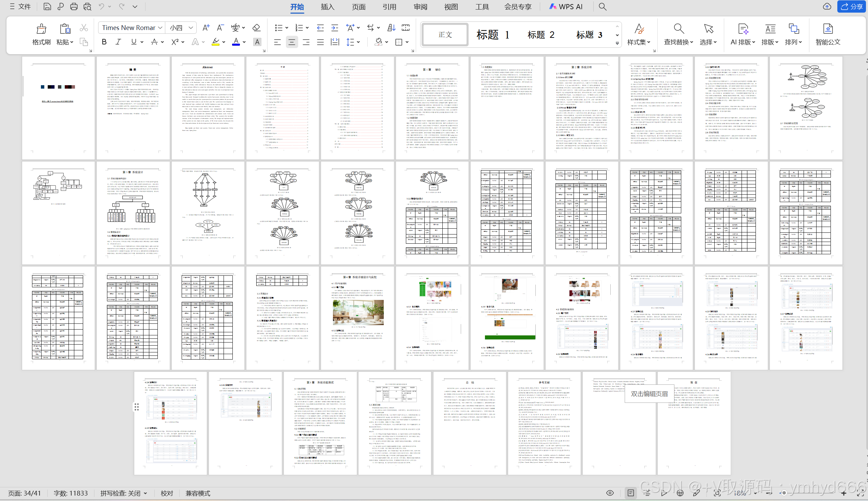Open the font size 小四 dropdown
Image resolution: width=868 pixels, height=501 pixels.
coord(191,28)
